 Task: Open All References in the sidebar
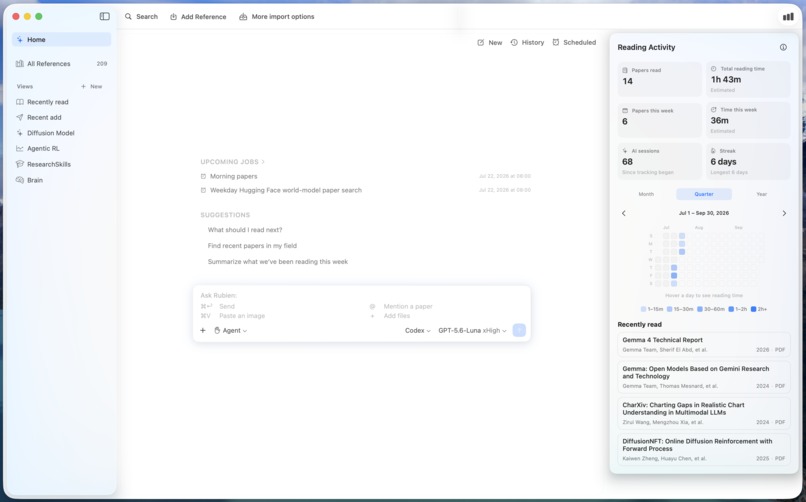click(x=61, y=64)
